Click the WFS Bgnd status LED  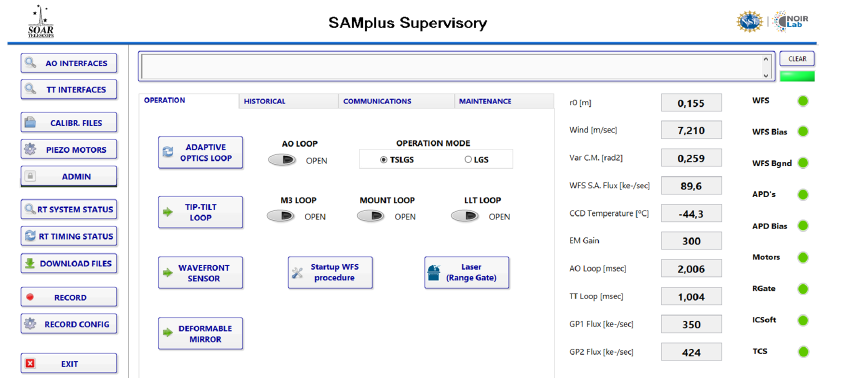[803, 163]
